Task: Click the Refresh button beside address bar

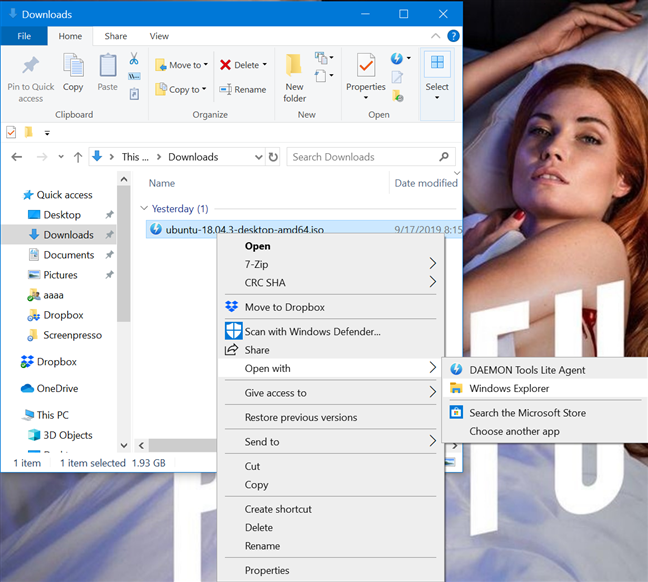Action: (273, 157)
